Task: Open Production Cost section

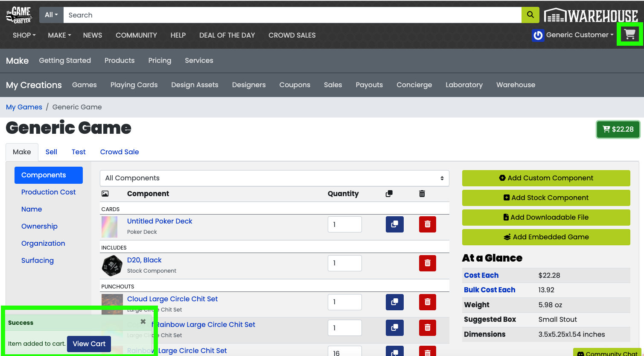Action: pyautogui.click(x=49, y=192)
